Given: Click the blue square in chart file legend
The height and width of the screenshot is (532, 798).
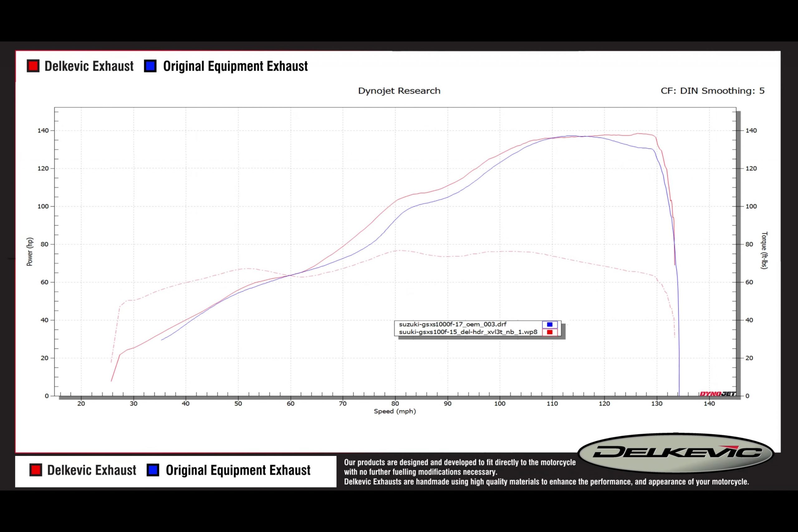Looking at the screenshot, I should 549,324.
